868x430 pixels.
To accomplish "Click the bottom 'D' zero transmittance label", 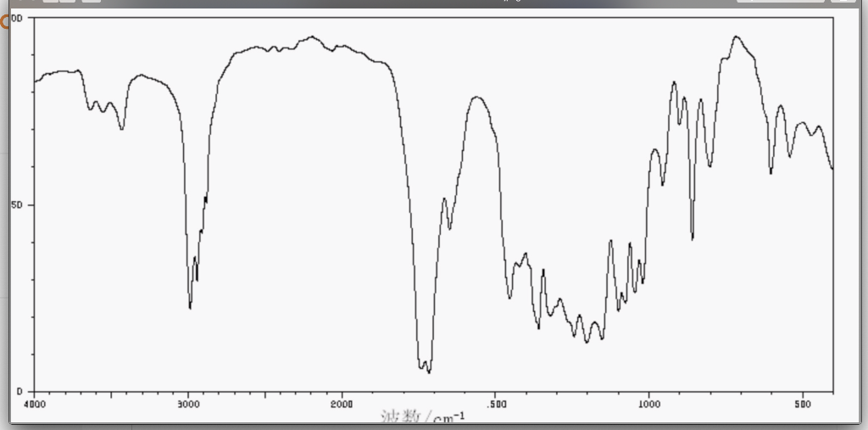I will point(19,392).
